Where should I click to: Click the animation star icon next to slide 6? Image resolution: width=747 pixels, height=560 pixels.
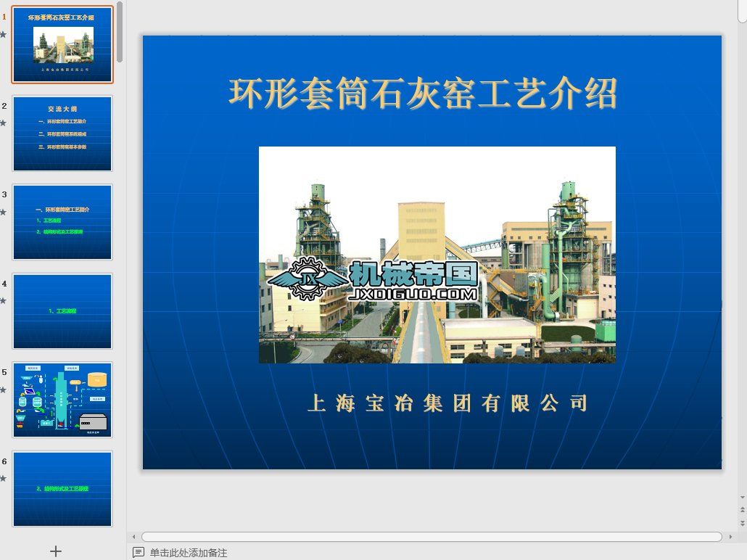[4, 479]
